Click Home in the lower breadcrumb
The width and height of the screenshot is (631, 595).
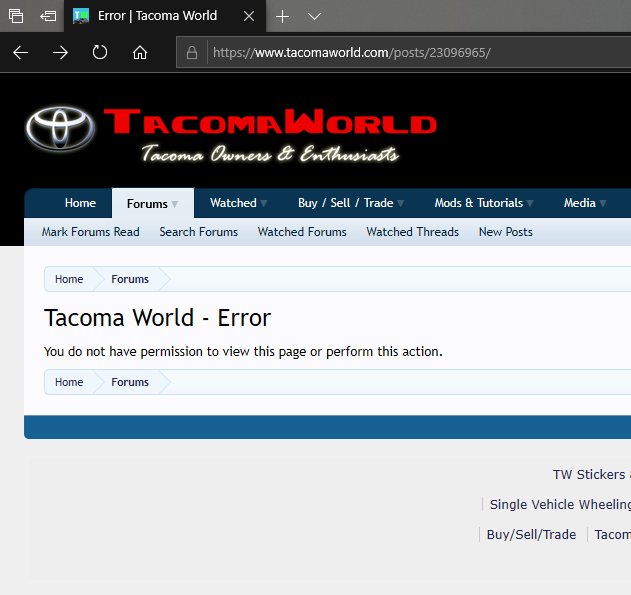(69, 382)
